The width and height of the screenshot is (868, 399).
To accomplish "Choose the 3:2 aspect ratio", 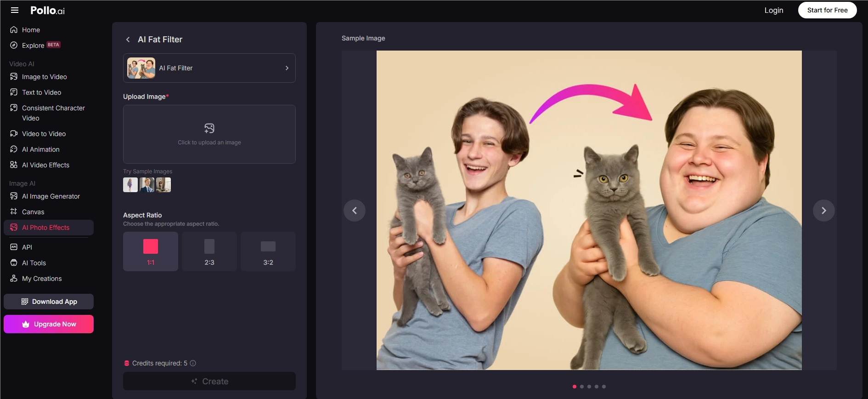I will 268,251.
